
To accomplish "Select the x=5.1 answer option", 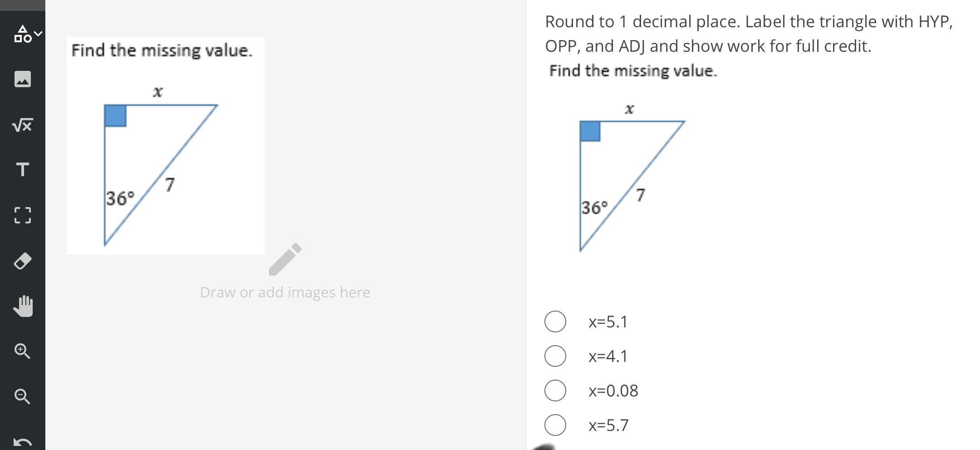I will pos(555,321).
